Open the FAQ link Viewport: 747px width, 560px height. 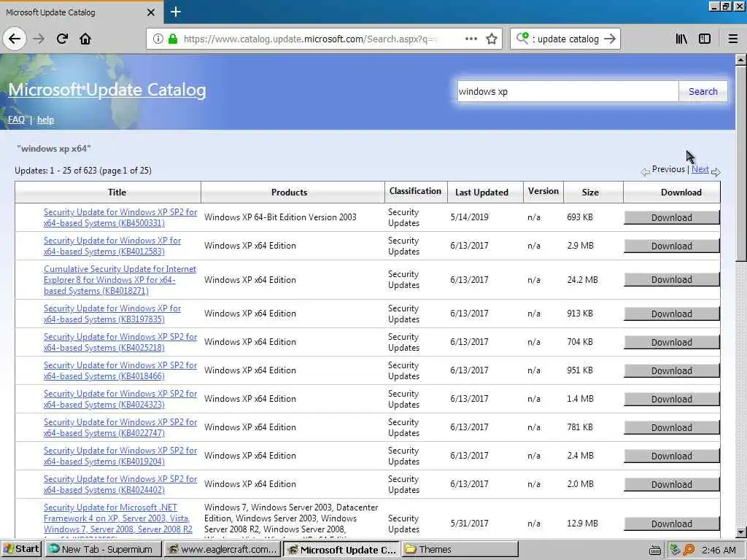[x=16, y=120]
